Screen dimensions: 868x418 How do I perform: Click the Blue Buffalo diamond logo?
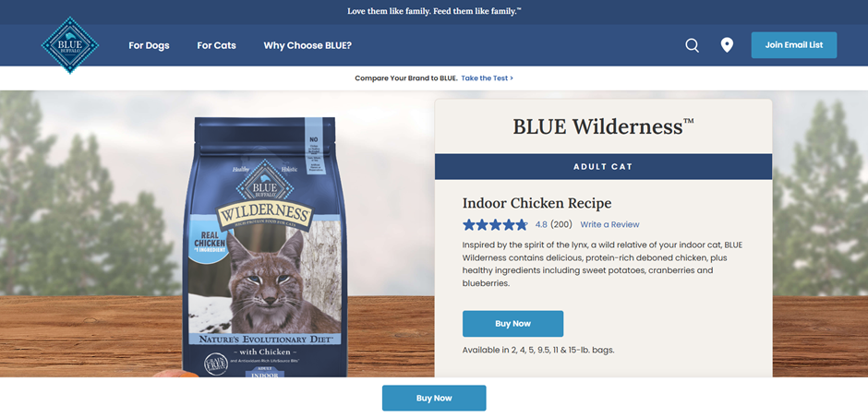(x=70, y=45)
